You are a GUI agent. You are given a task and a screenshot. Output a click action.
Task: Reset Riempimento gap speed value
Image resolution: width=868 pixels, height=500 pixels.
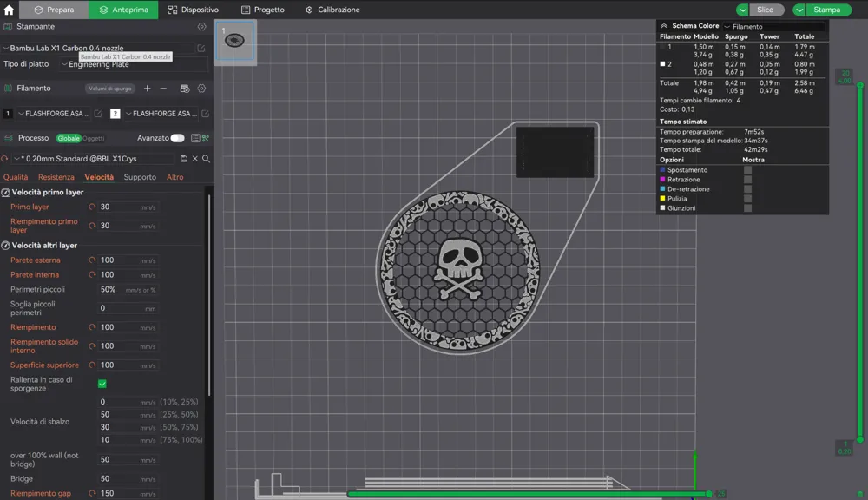pos(93,493)
